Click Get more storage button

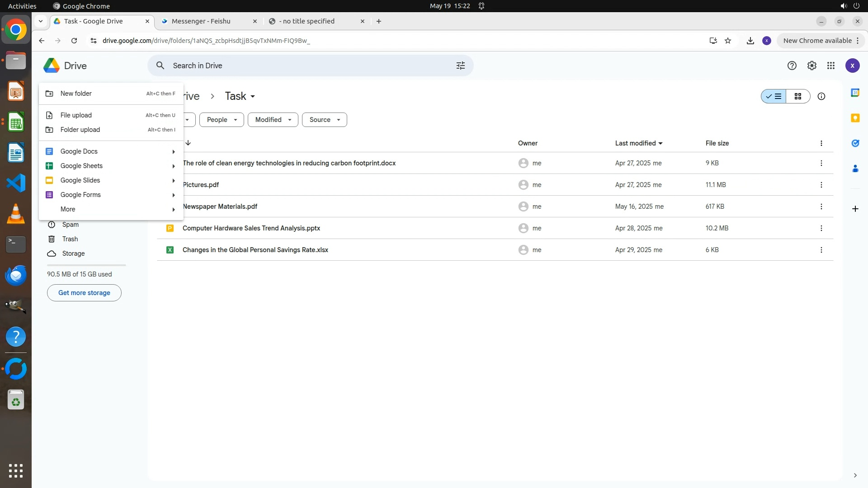point(84,293)
